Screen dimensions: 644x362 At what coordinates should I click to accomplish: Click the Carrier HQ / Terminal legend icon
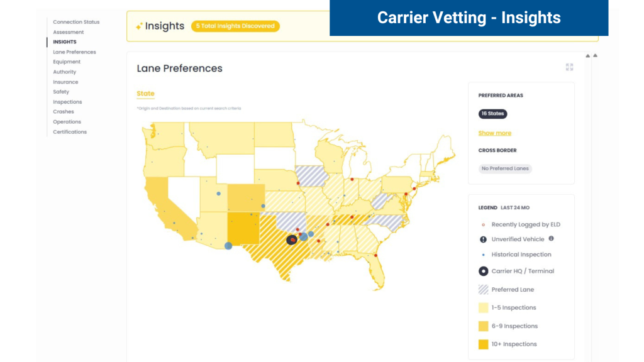(483, 271)
